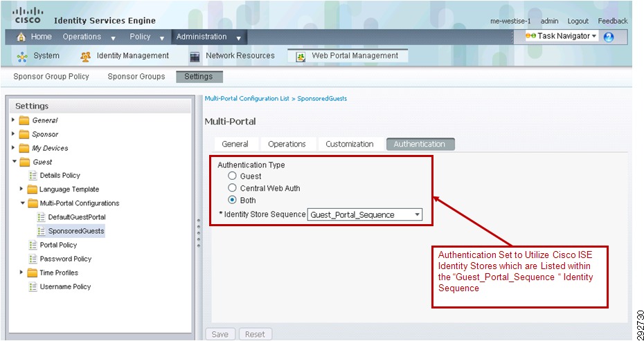Expand the General tree node arrow

tap(14, 120)
